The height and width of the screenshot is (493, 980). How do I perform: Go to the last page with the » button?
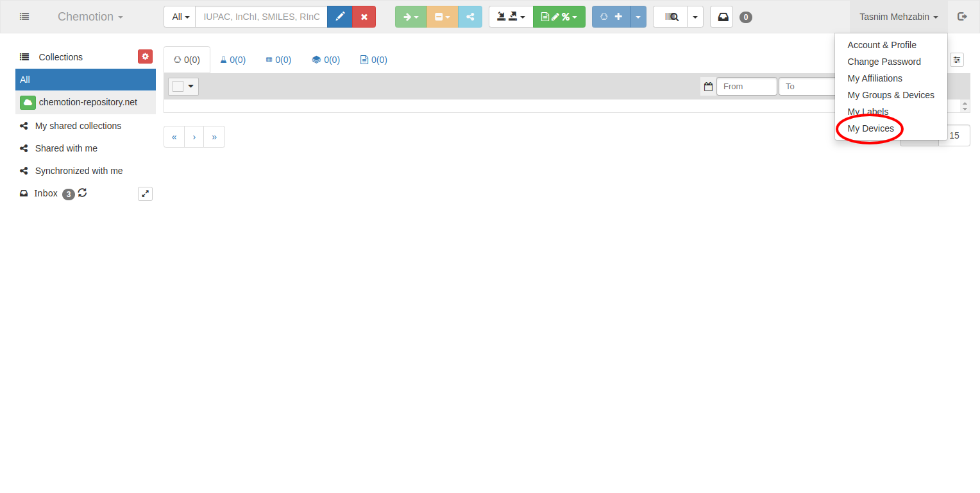214,137
